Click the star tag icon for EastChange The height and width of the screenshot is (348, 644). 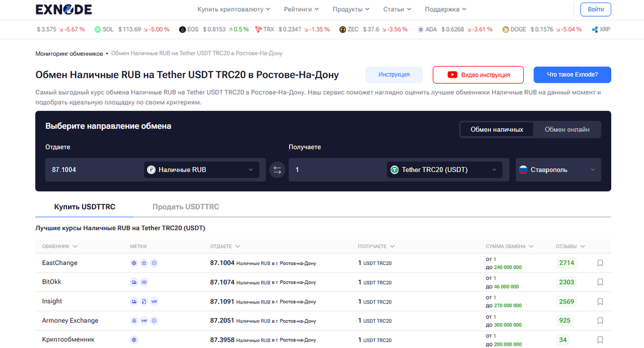pos(144,263)
